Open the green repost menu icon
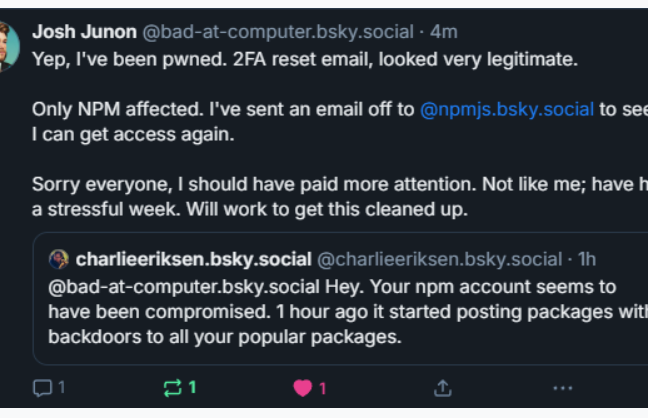Image resolution: width=648 pixels, height=418 pixels. 173,388
